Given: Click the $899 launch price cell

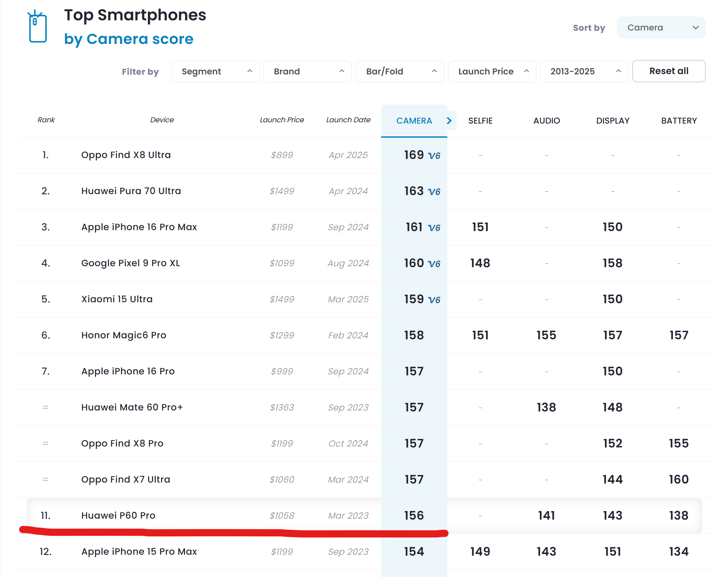Looking at the screenshot, I should click(x=282, y=155).
